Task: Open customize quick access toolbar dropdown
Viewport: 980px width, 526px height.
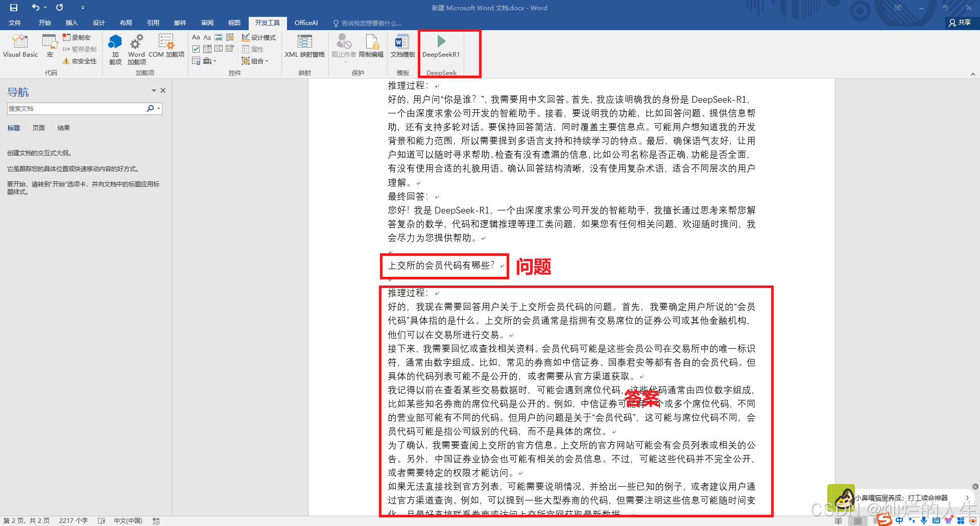Action: (83, 8)
